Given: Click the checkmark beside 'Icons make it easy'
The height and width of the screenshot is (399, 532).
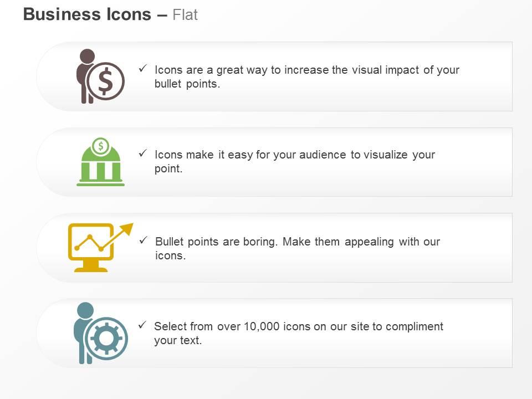Looking at the screenshot, I should click(143, 153).
